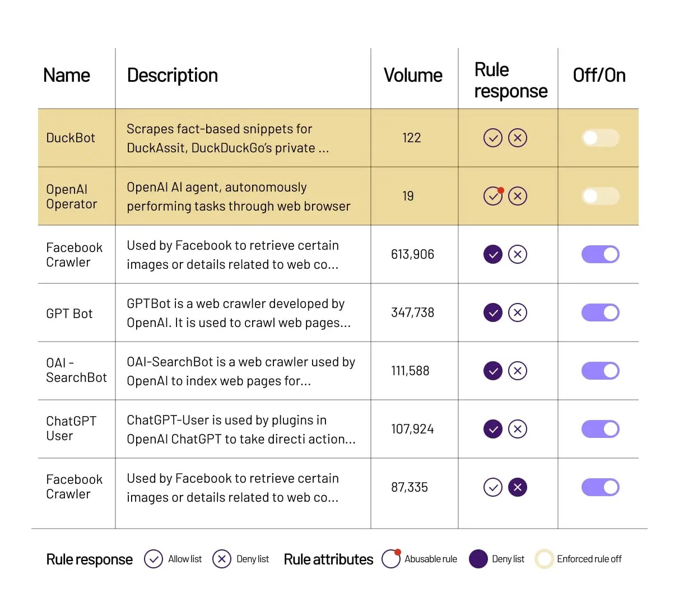
Task: Click filled deny icon for 87,335 volume row
Action: 518,487
